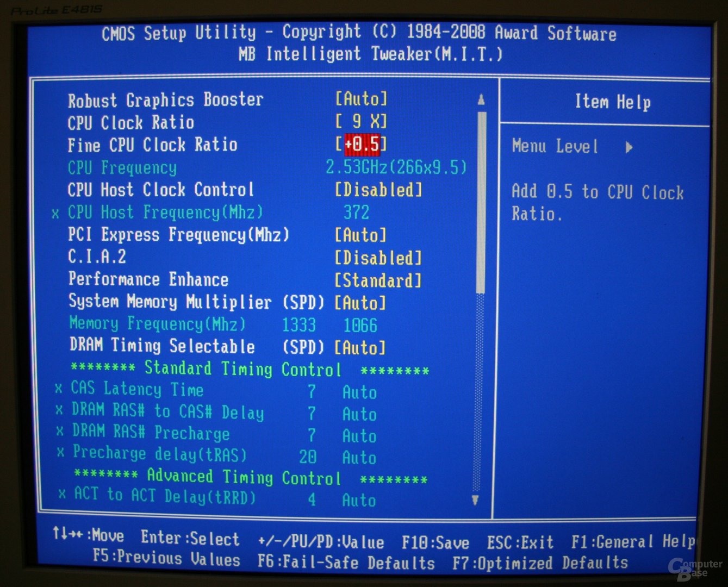Click the scrollbar down arrow
Image resolution: width=728 pixels, height=587 pixels.
(x=475, y=499)
